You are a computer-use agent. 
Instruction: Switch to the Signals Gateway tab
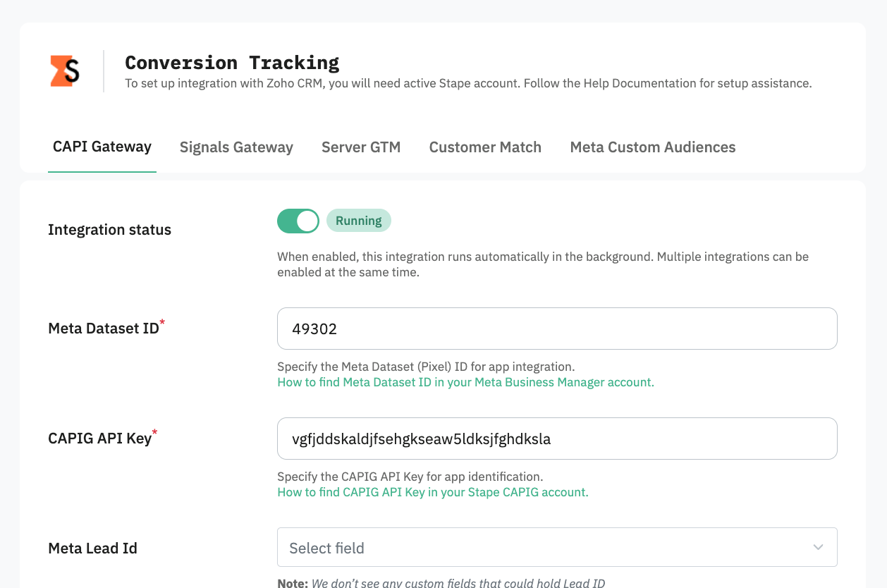[236, 147]
